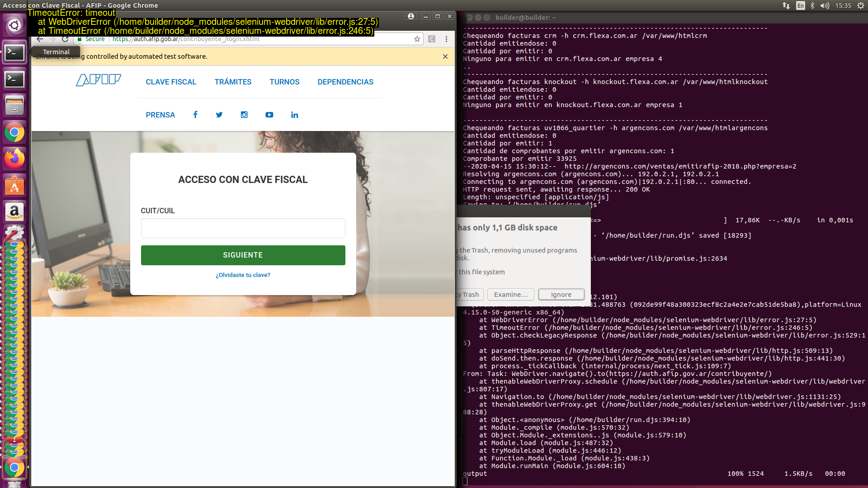Screen dimensions: 868x488
Task: Open the CLAVE FISCAL nav item
Action: point(171,82)
